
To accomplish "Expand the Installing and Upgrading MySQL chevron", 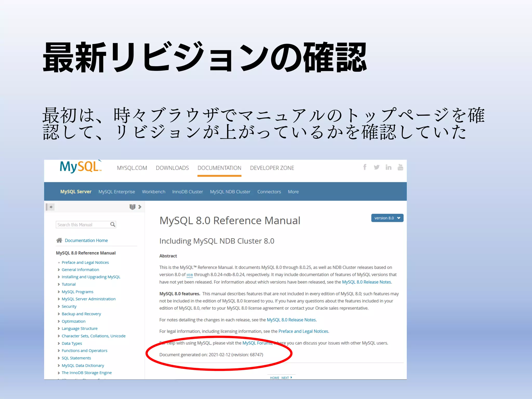I will coord(59,277).
